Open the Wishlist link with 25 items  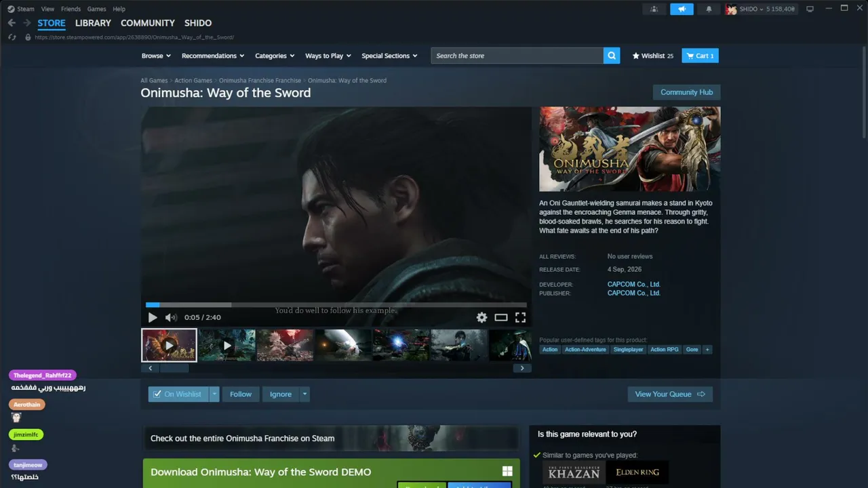(x=652, y=56)
